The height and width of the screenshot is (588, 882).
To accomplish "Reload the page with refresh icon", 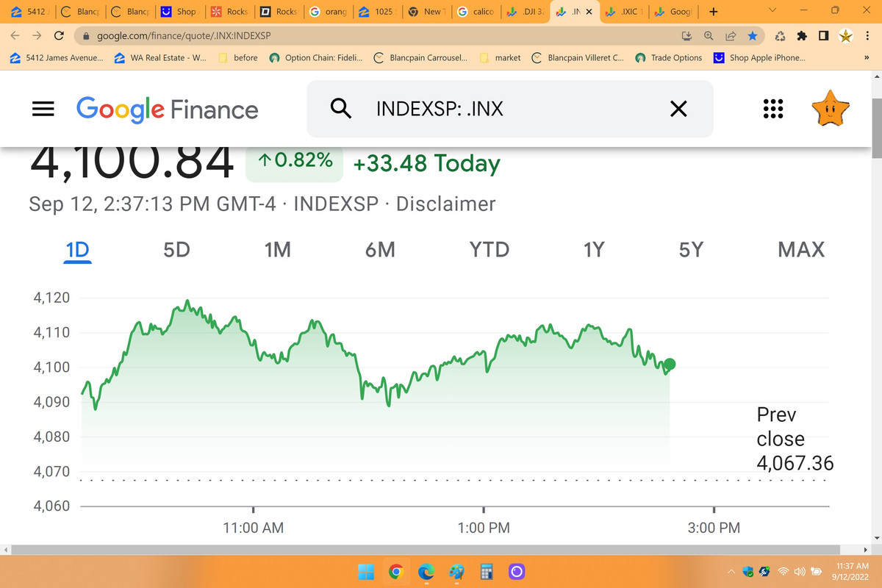I will point(60,35).
